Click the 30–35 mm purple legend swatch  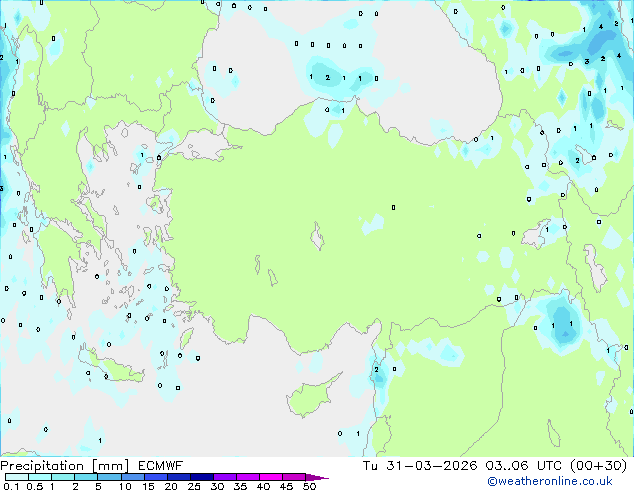(x=225, y=477)
